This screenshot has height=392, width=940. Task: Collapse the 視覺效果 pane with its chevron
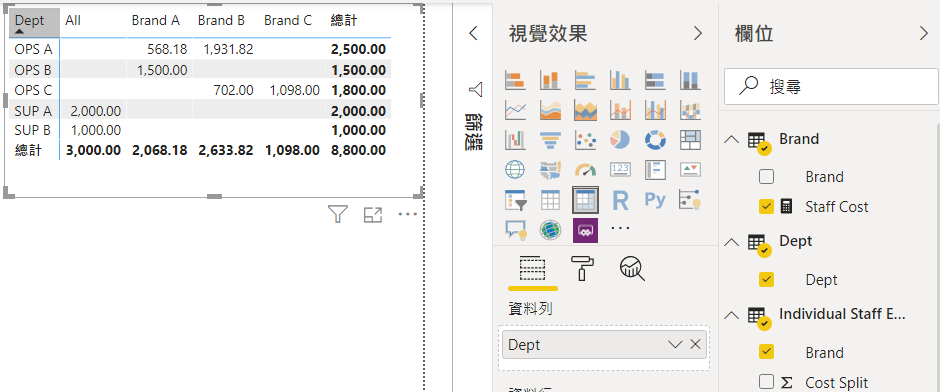coord(697,34)
